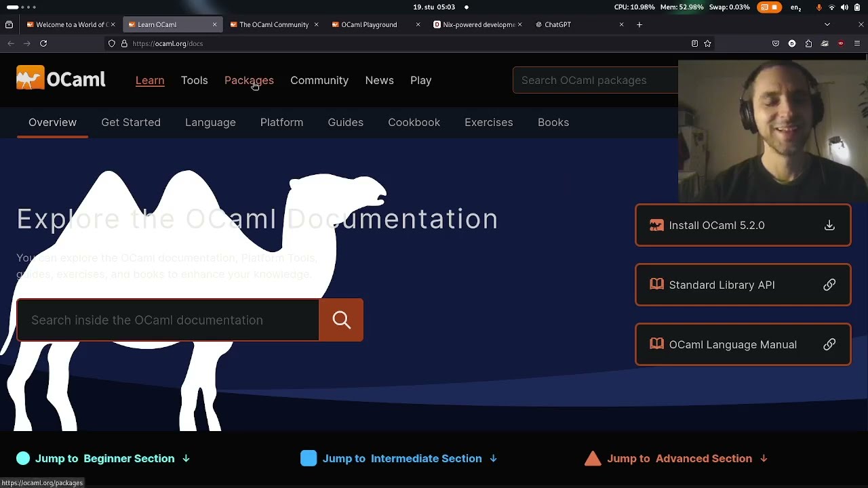The width and height of the screenshot is (868, 488).
Task: Select the Cookbook docs tab
Action: click(x=414, y=122)
